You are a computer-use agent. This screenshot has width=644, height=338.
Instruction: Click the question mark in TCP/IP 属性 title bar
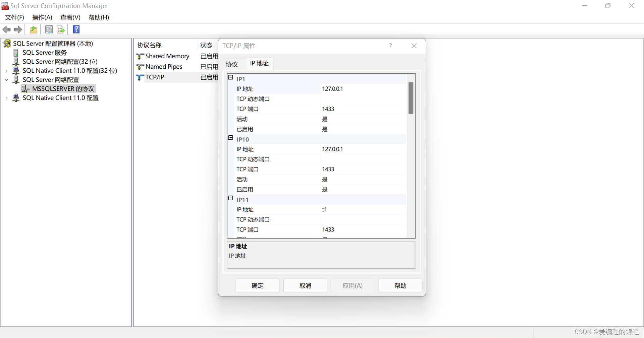[x=390, y=46]
